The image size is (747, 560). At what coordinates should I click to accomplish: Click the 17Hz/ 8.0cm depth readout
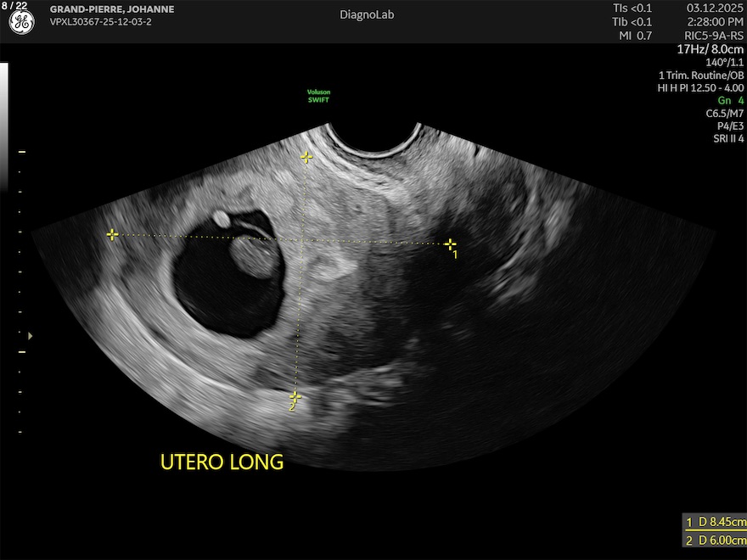[x=710, y=49]
